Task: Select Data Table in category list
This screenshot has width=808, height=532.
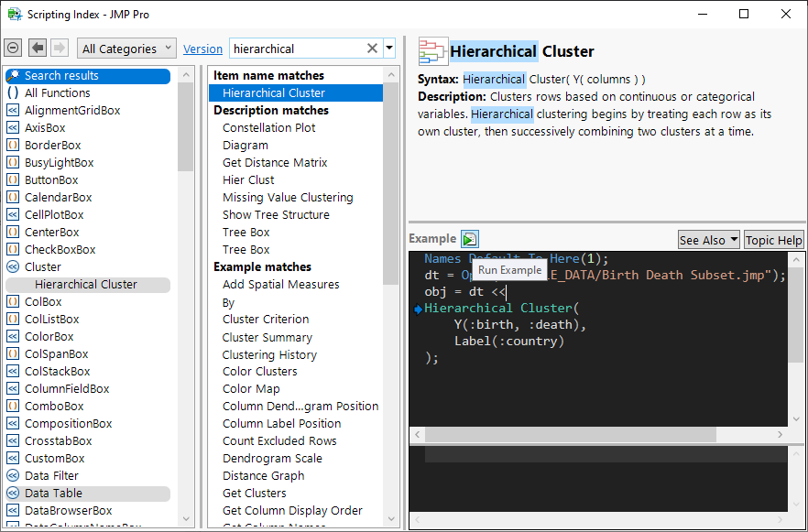Action: (x=53, y=494)
